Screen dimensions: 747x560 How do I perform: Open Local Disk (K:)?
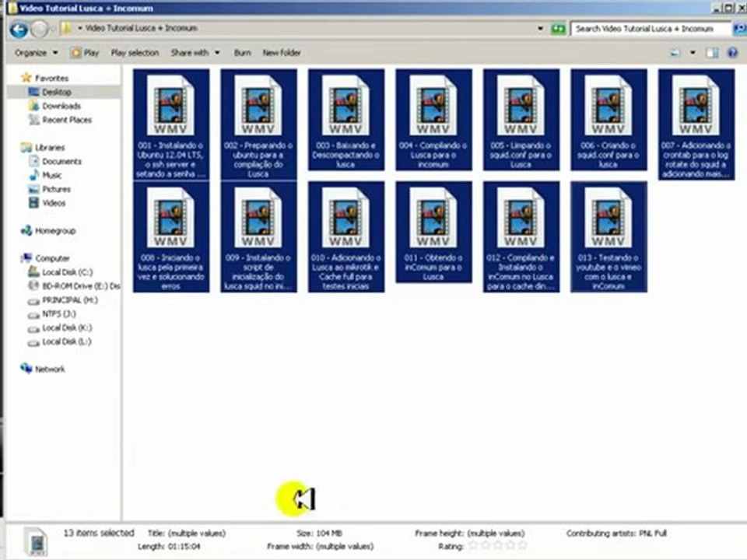point(60,327)
